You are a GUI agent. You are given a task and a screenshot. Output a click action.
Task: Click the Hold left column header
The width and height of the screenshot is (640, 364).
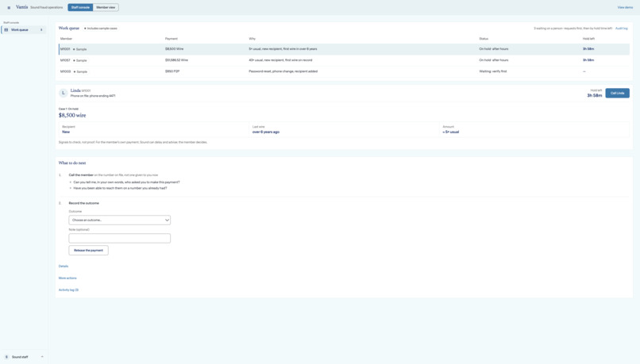[x=588, y=39]
